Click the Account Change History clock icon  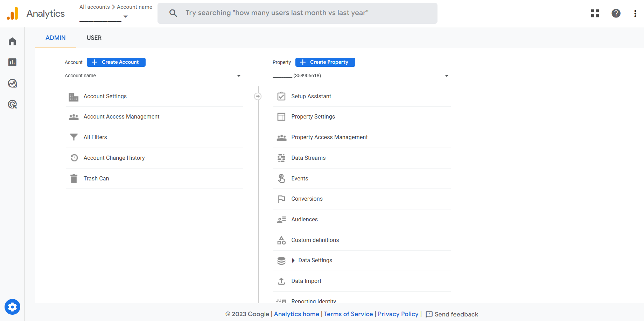pyautogui.click(x=74, y=158)
